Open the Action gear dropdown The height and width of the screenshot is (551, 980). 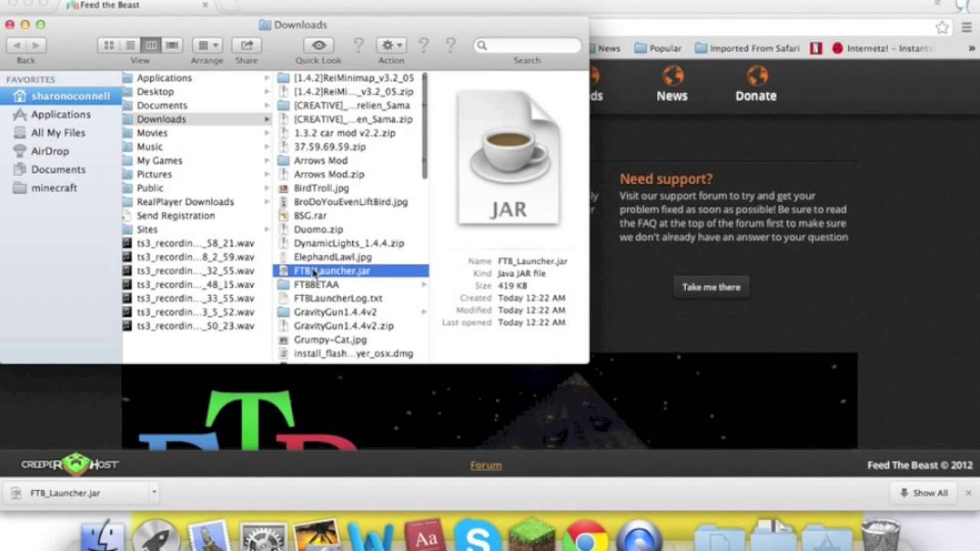(390, 46)
